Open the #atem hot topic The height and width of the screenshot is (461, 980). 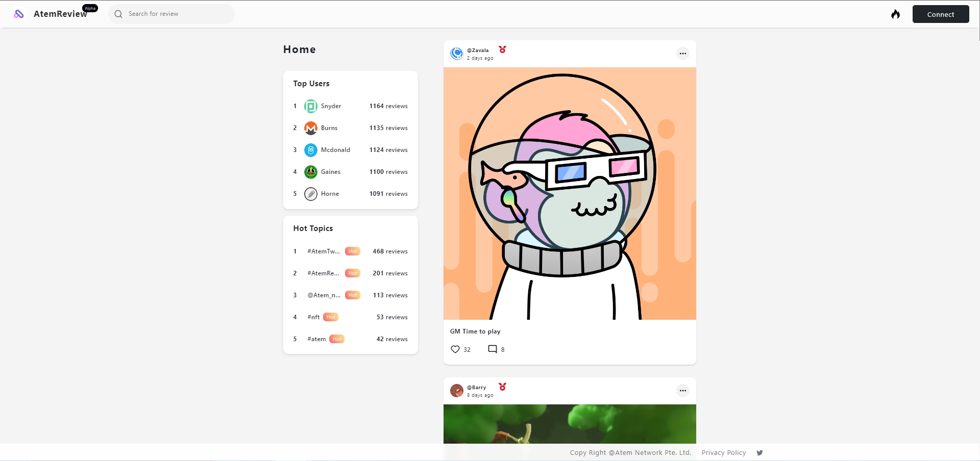316,339
